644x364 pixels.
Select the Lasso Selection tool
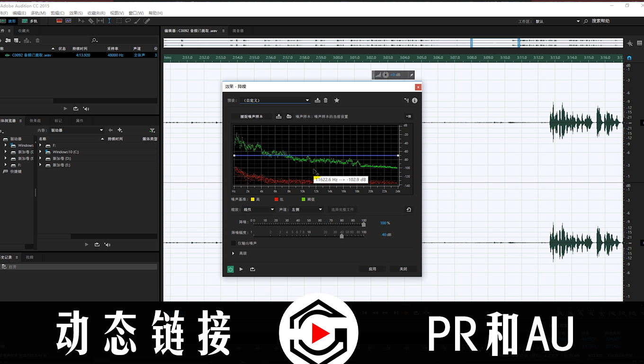click(x=128, y=21)
